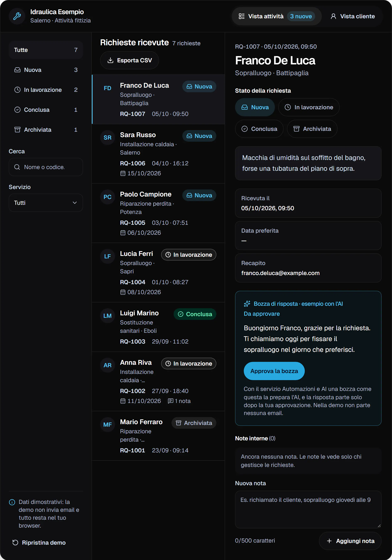Click the calendar icon next to 08/10/2026

click(x=123, y=292)
